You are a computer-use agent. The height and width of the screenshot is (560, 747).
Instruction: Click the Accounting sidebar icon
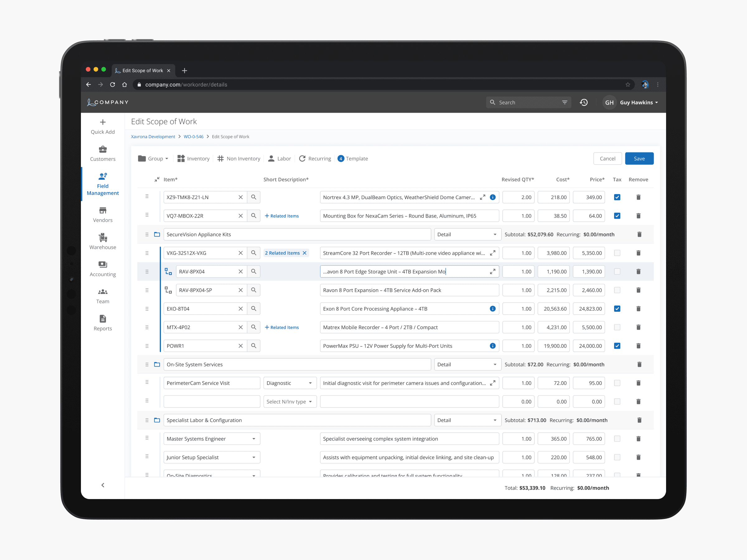tap(103, 264)
